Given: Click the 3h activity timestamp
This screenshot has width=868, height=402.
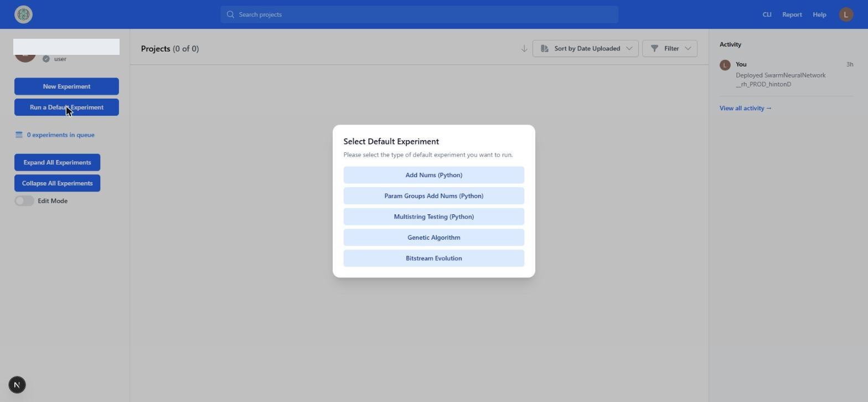Looking at the screenshot, I should click(849, 64).
